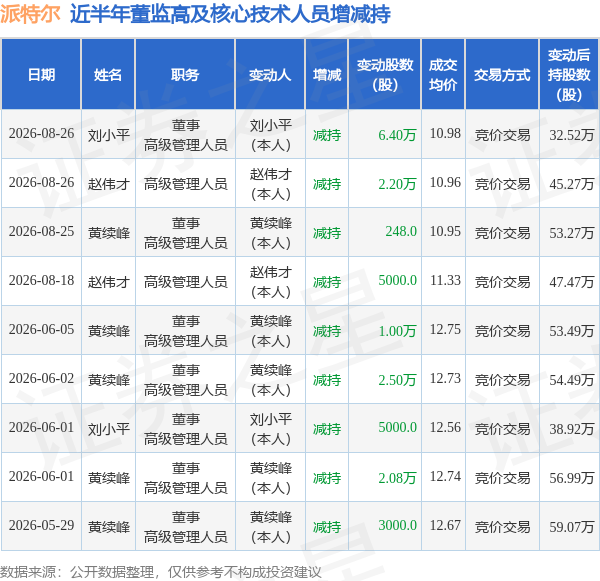Select the 交易方式 column header

[x=502, y=74]
